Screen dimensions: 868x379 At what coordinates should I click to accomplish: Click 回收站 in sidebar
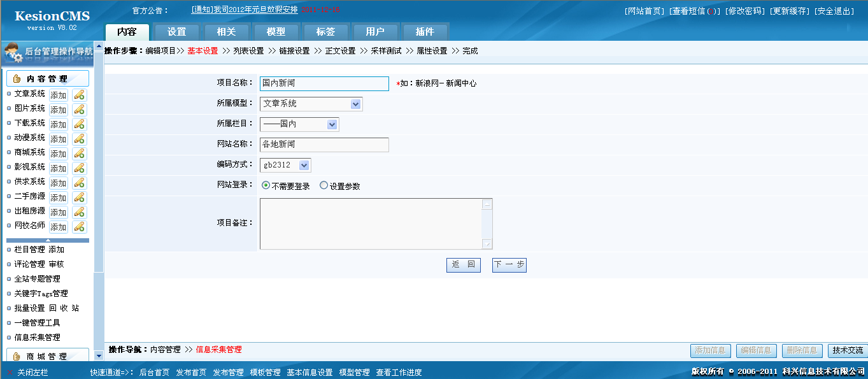point(64,308)
